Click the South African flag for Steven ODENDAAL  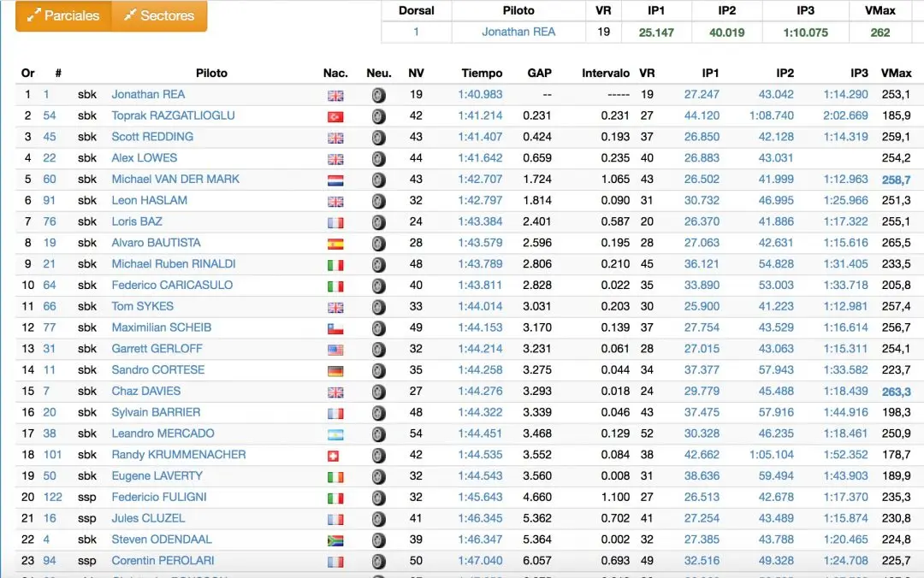click(x=335, y=541)
